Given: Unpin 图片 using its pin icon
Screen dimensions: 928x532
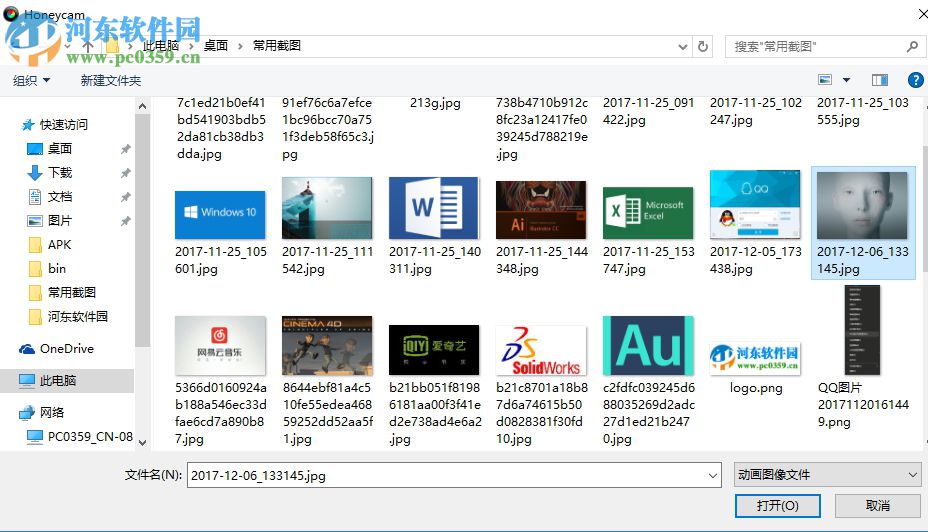Looking at the screenshot, I should click(x=125, y=221).
